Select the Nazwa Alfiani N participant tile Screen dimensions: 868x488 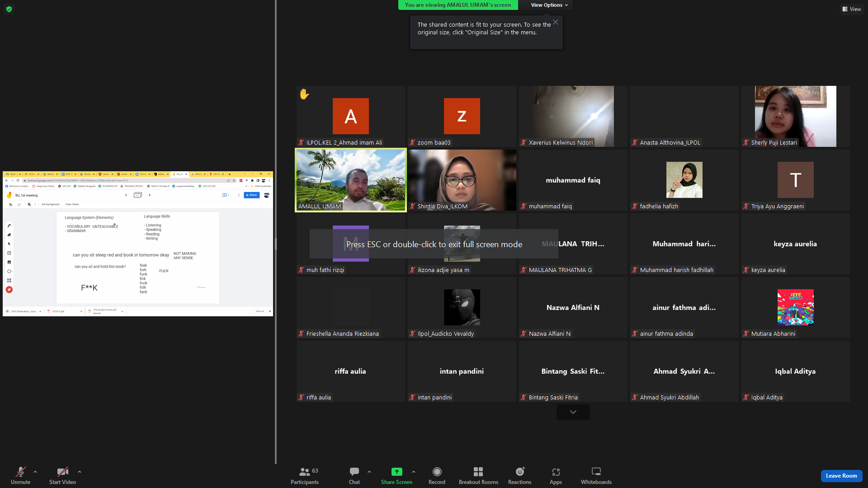573,307
